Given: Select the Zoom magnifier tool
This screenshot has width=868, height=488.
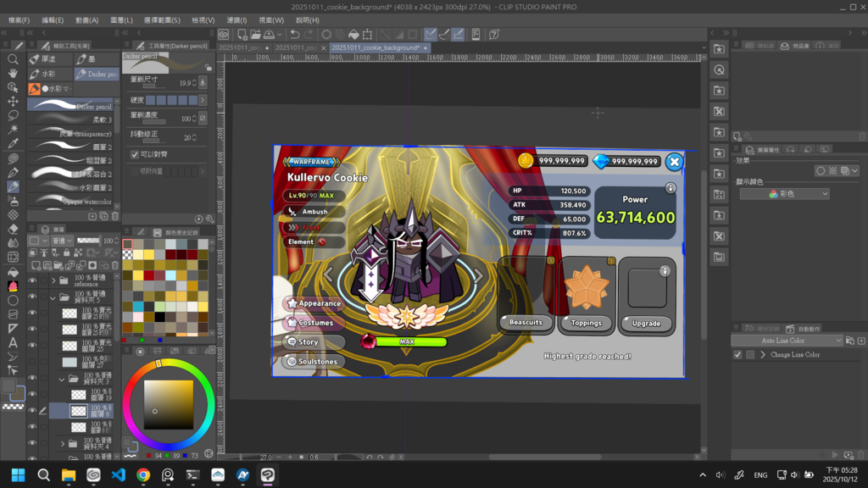Looking at the screenshot, I should pos(13,60).
